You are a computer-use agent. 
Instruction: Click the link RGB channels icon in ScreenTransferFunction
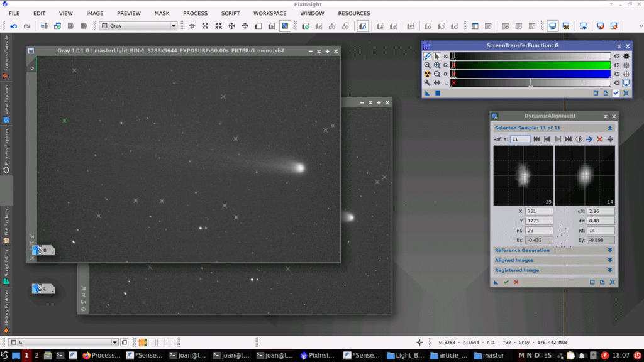coord(427,56)
